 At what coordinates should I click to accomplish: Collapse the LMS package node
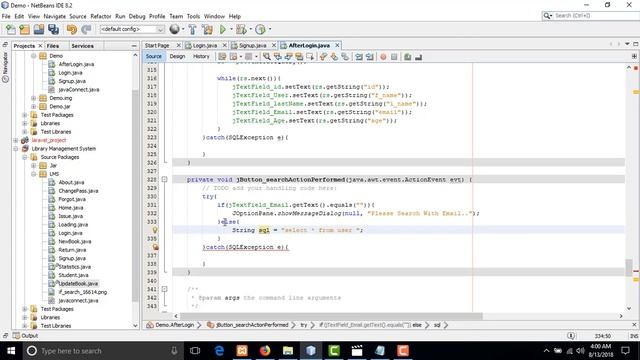point(33,174)
